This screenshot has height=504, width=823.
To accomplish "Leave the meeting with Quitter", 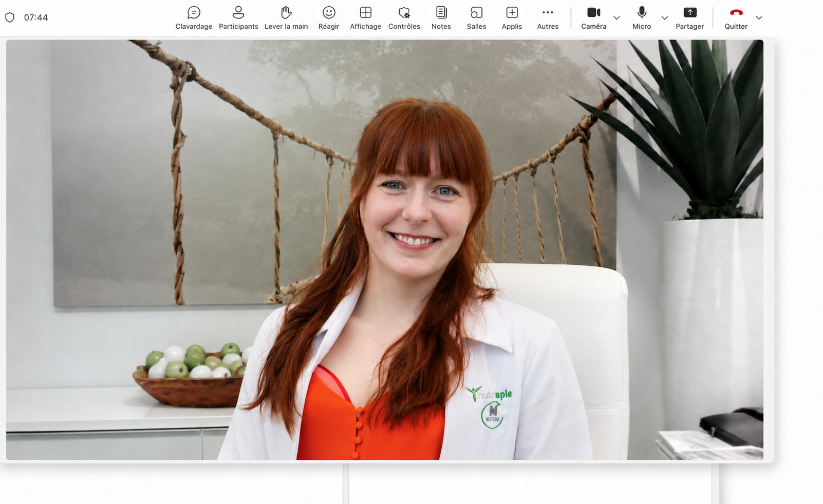I will click(736, 18).
